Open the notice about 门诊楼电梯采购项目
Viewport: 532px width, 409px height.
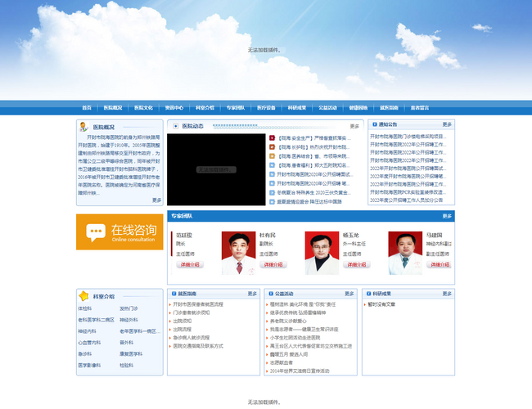pos(408,137)
